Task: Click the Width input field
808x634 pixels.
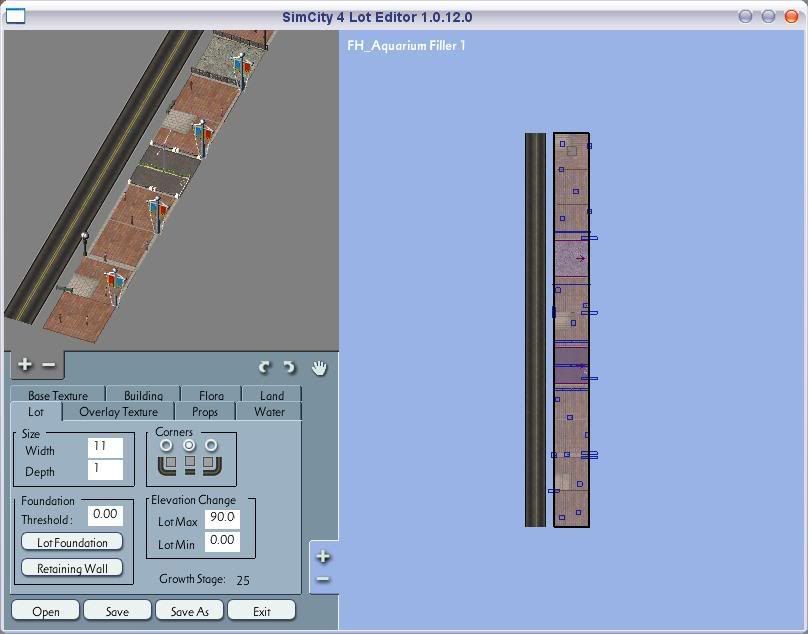Action: tap(106, 447)
